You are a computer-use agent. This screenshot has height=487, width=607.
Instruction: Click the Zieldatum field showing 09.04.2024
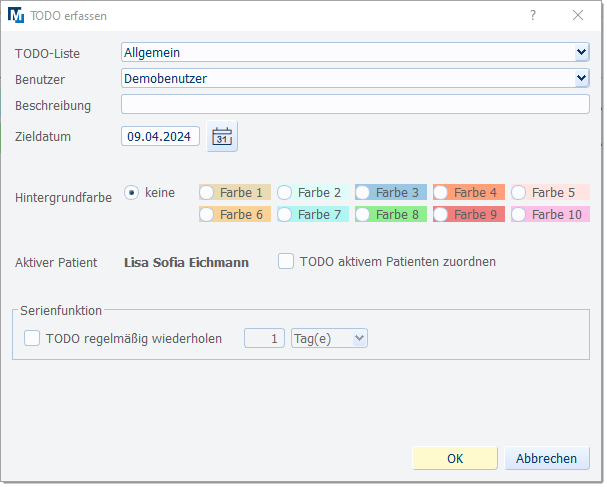pos(160,136)
